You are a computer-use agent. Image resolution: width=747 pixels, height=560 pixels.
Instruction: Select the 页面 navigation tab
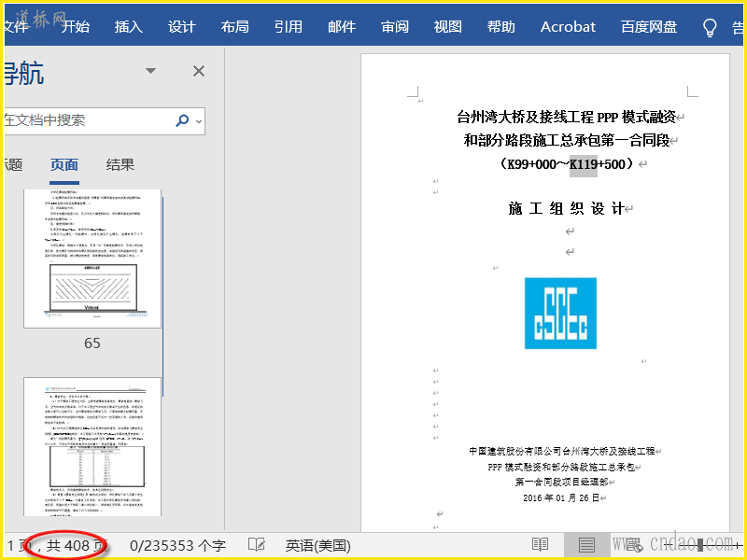coord(64,165)
